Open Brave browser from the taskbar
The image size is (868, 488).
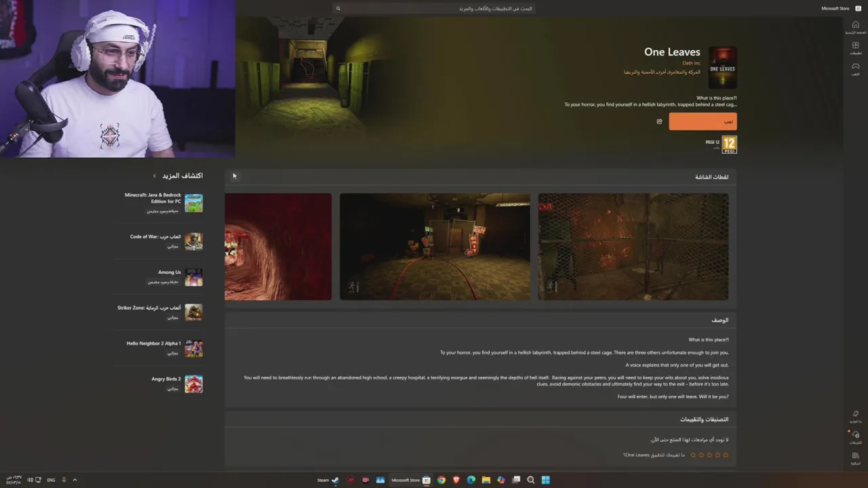click(456, 480)
